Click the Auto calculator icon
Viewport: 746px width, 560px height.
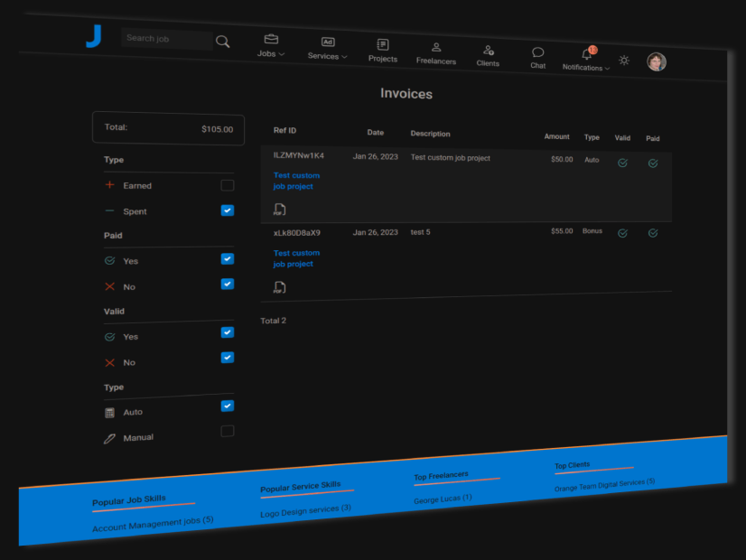[110, 413]
